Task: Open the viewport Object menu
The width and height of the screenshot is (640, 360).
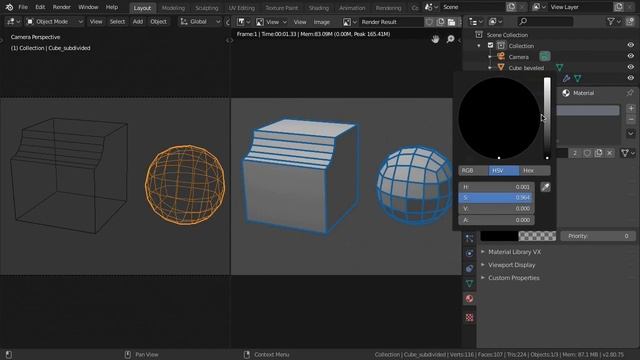Action: click(158, 22)
